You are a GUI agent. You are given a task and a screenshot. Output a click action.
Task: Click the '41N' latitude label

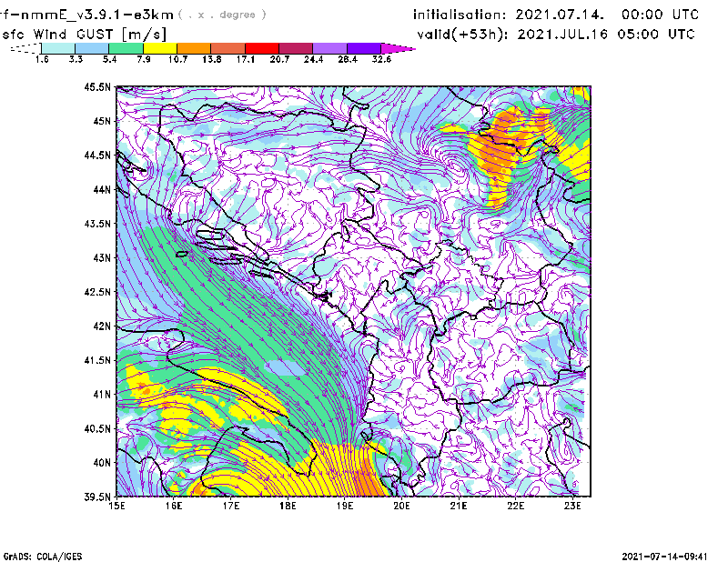pyautogui.click(x=102, y=395)
